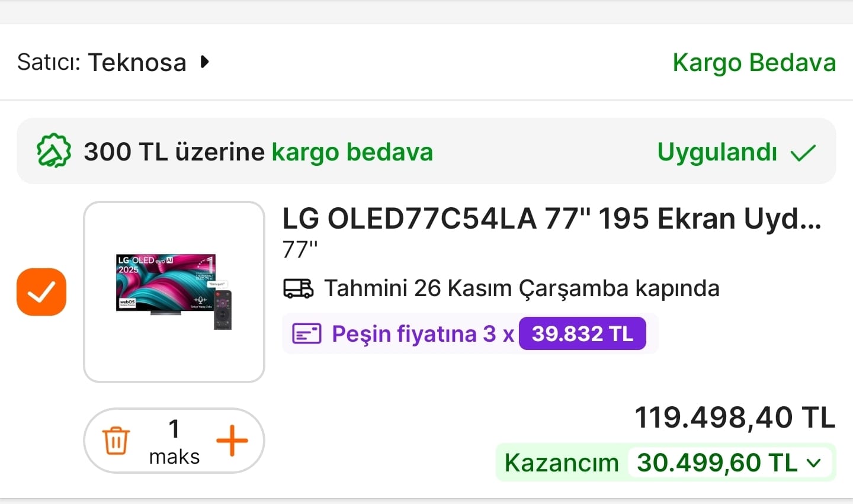
Task: Click the Kargo Bedava label
Action: tap(753, 63)
